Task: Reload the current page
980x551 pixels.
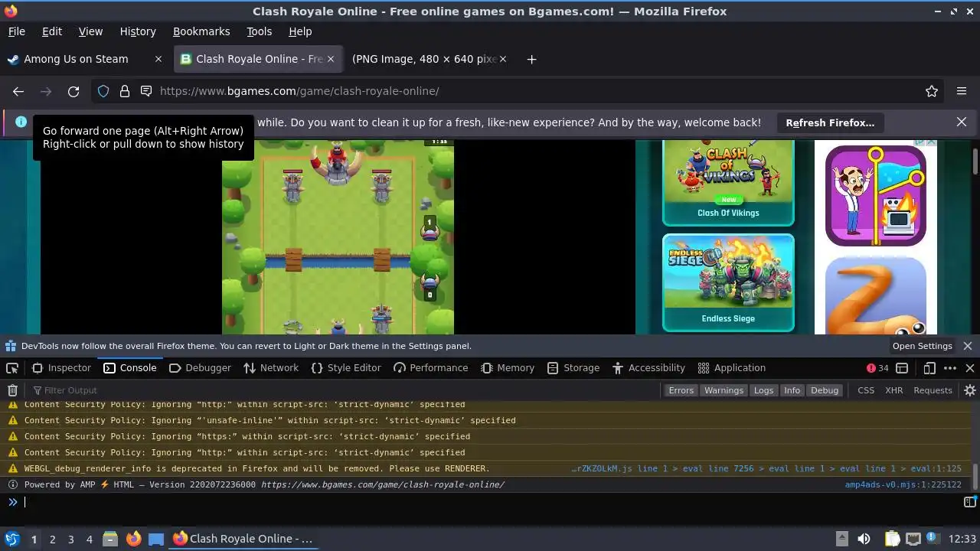Action: [73, 91]
